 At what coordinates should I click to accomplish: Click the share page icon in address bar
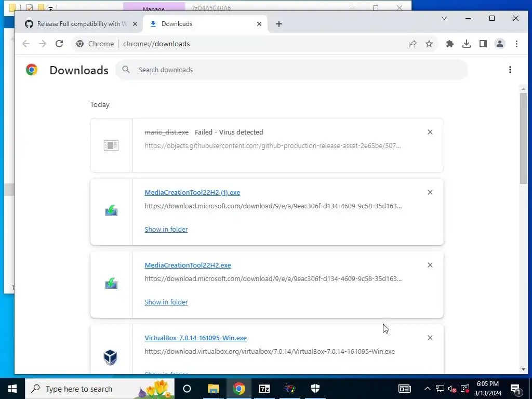coord(413,44)
